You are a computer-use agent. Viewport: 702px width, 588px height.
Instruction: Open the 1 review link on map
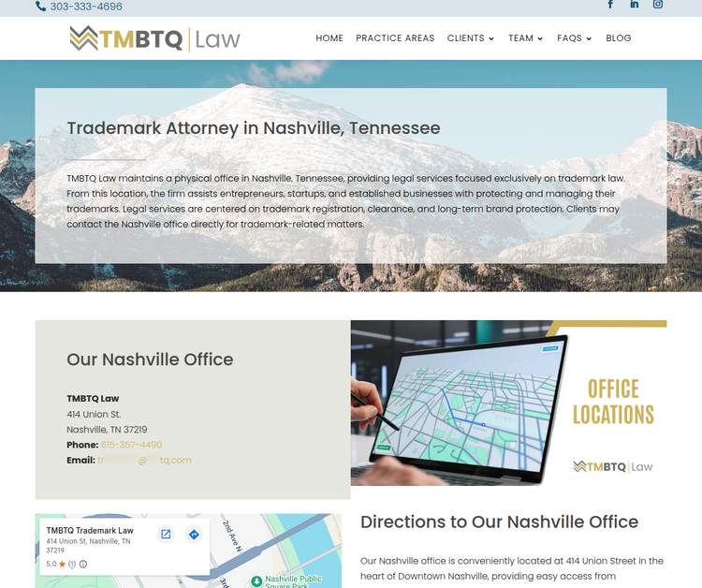click(x=72, y=564)
